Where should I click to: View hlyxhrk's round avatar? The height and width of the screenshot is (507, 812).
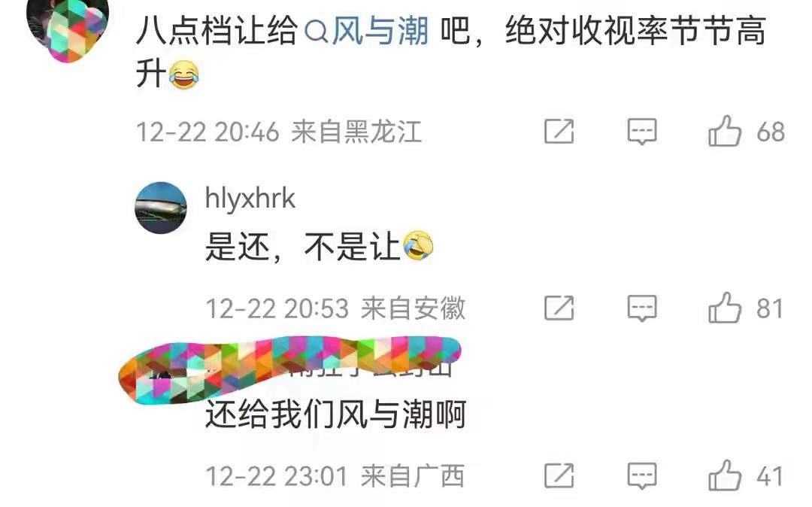161,208
